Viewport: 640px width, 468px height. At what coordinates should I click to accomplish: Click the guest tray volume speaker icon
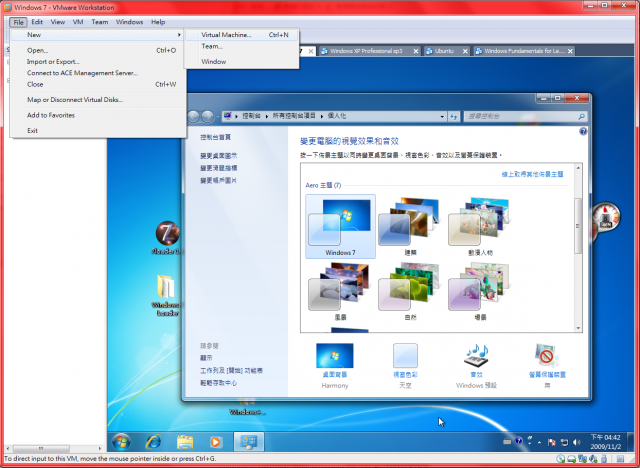pos(577,442)
